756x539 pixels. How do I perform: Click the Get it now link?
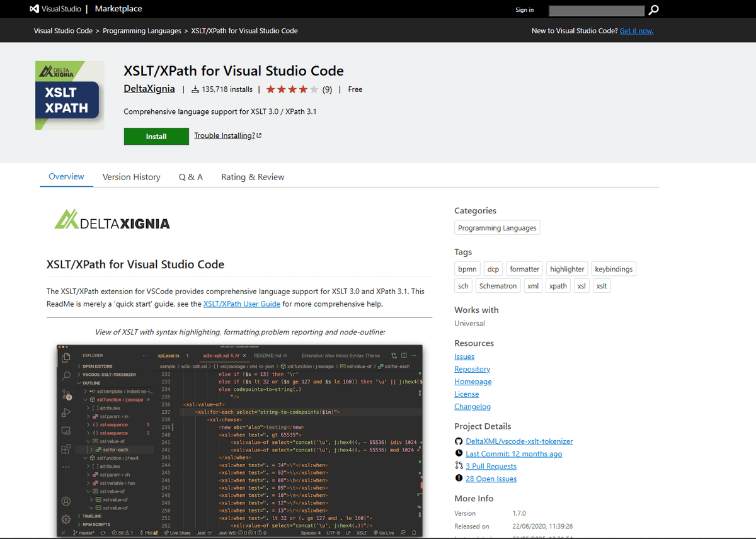tap(636, 31)
